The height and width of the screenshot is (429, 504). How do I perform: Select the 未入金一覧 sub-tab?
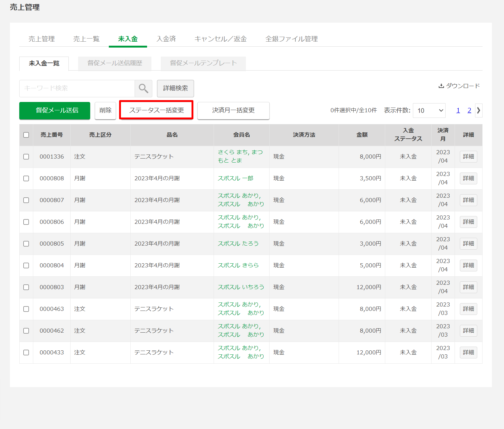click(44, 63)
